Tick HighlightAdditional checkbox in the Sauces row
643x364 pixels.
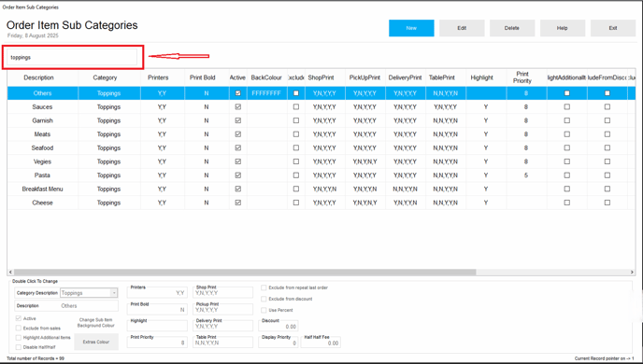click(x=566, y=106)
